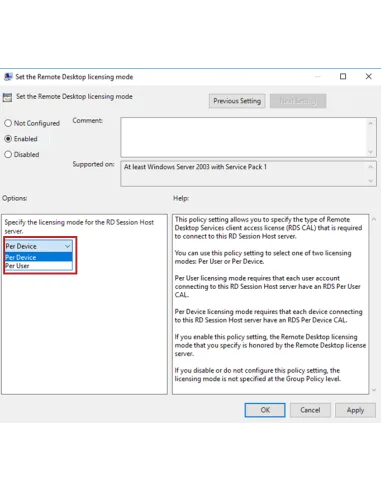
Task: Click the 'Specify the licensing mode' text
Action: (79, 227)
